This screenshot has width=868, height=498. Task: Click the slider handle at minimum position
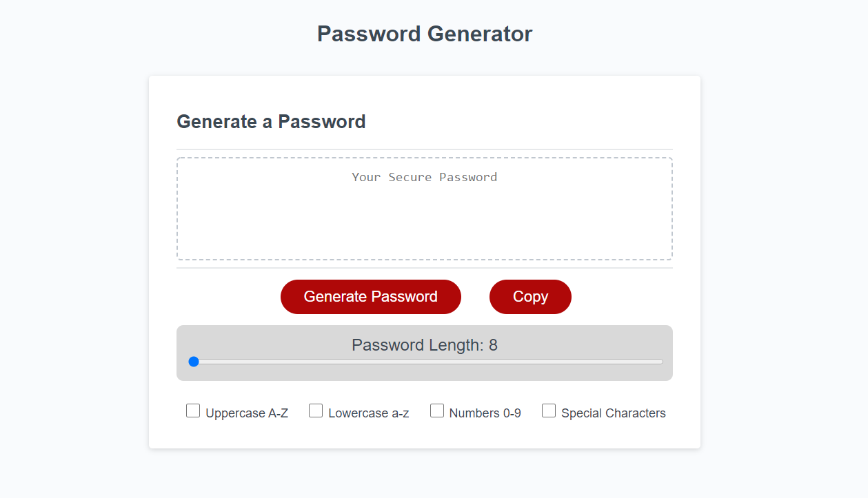pos(194,361)
